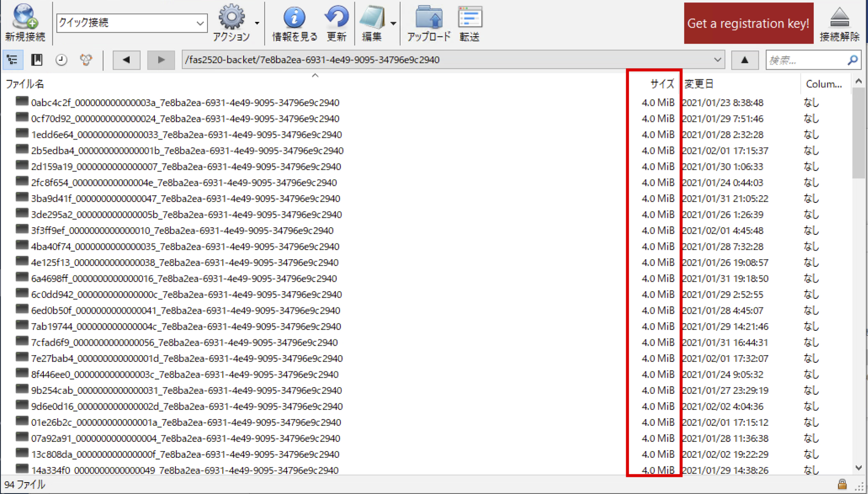Screen dimensions: 868x494
Task: Expand the Edit button dropdown arrow
Action: (393, 23)
